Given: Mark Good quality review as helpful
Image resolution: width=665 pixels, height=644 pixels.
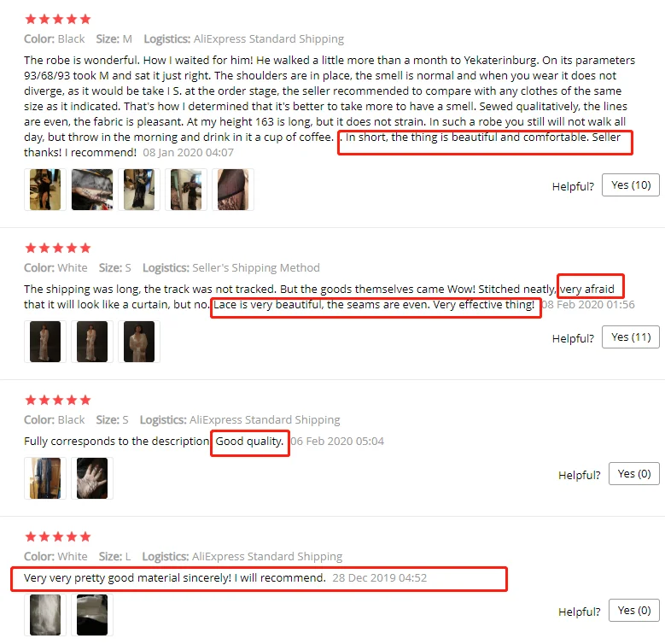Looking at the screenshot, I should pos(634,473).
